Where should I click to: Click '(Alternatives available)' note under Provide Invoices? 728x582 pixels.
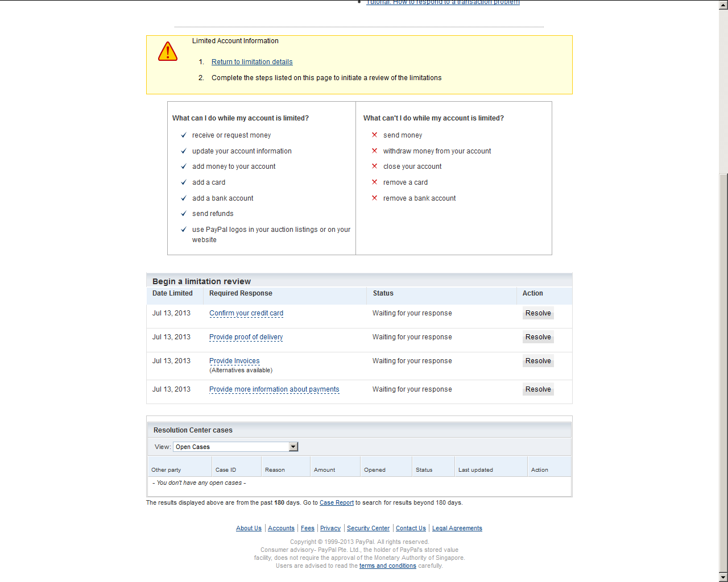coord(241,371)
